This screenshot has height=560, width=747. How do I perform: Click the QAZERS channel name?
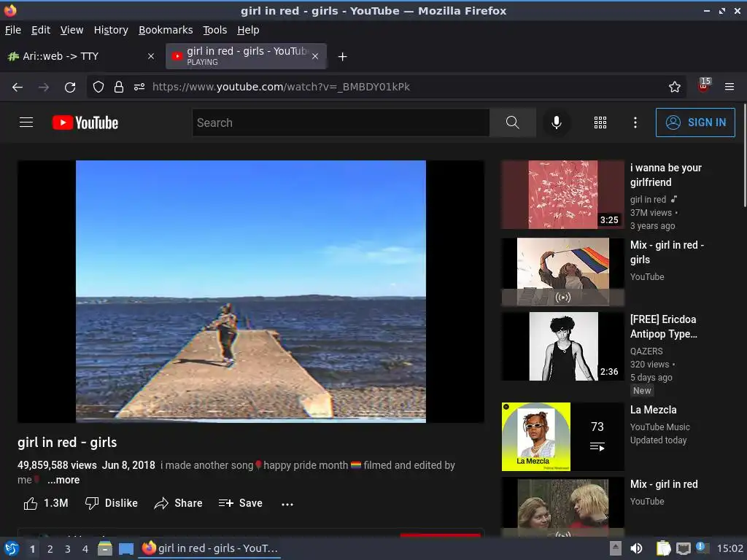[646, 351]
